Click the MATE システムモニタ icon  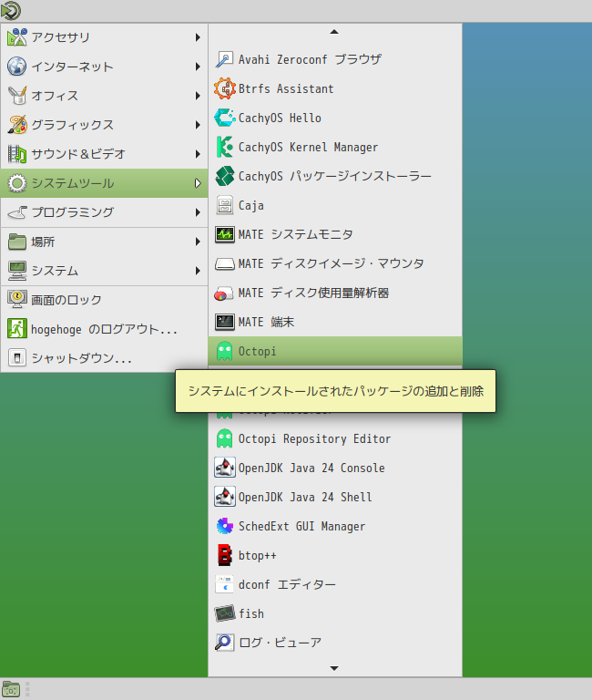point(224,234)
